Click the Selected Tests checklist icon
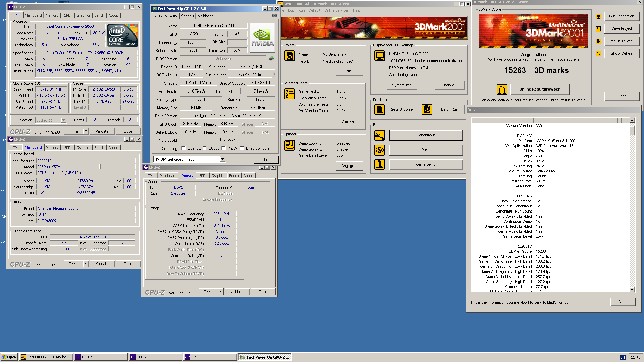The height and width of the screenshot is (362, 644). click(x=290, y=94)
